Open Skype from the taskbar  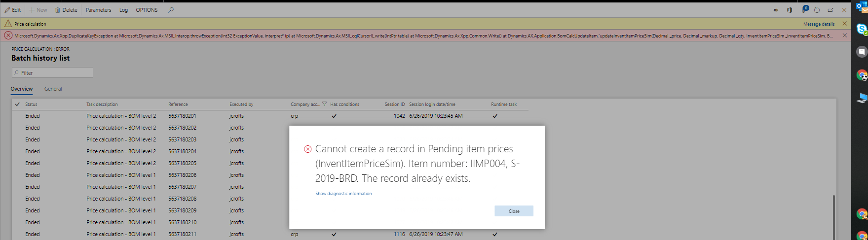[862, 30]
